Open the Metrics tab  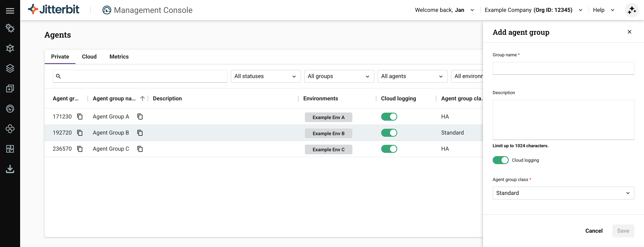[119, 57]
